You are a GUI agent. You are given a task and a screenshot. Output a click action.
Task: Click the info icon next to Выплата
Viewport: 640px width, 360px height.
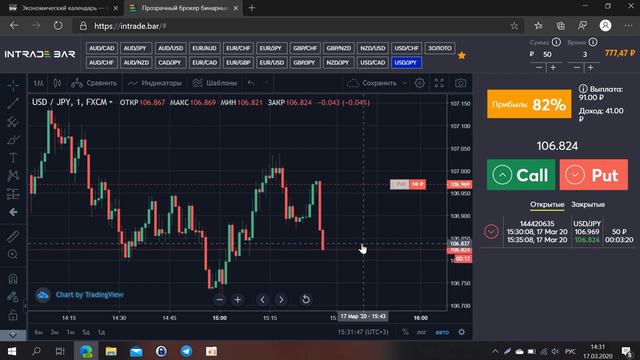click(x=583, y=89)
